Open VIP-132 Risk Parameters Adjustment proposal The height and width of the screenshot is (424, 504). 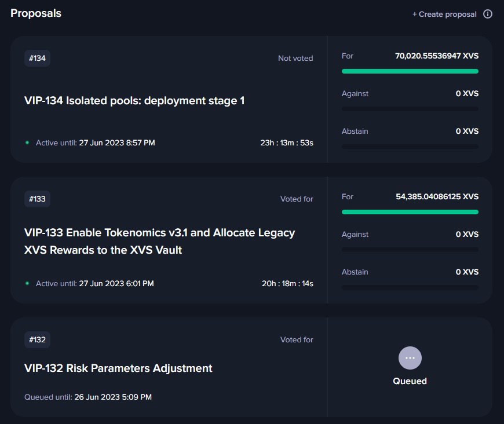click(x=118, y=368)
